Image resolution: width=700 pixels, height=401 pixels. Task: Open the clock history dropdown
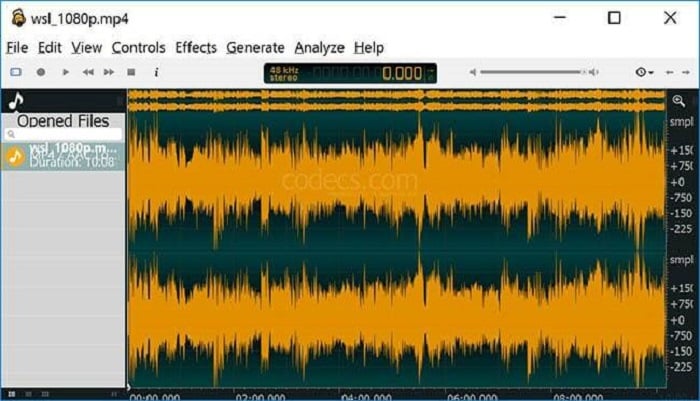pos(644,72)
